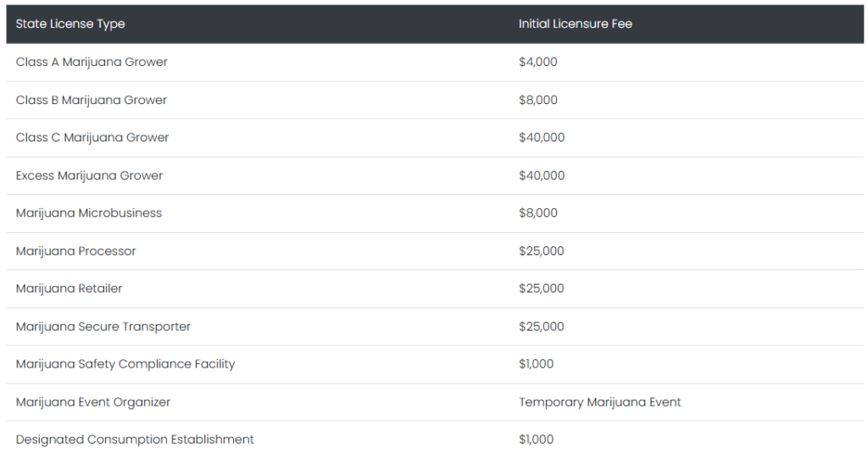868x453 pixels.
Task: Click the Class C Marijuana Grower cell
Action: pos(92,137)
